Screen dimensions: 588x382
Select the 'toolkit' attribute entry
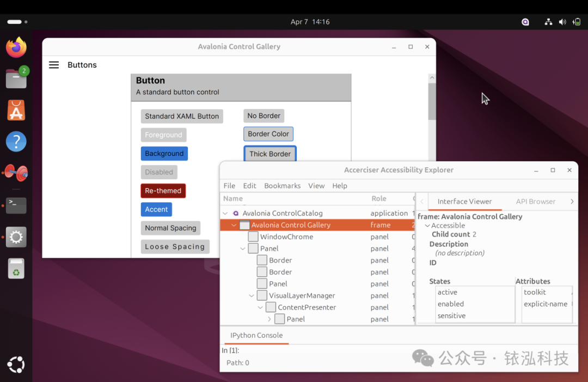[x=547, y=292]
